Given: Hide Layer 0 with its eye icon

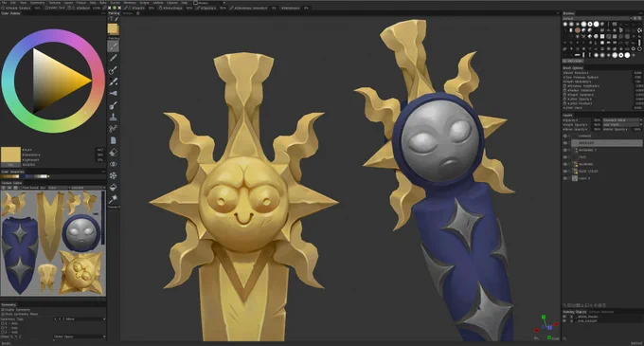Looking at the screenshot, I should (x=565, y=178).
